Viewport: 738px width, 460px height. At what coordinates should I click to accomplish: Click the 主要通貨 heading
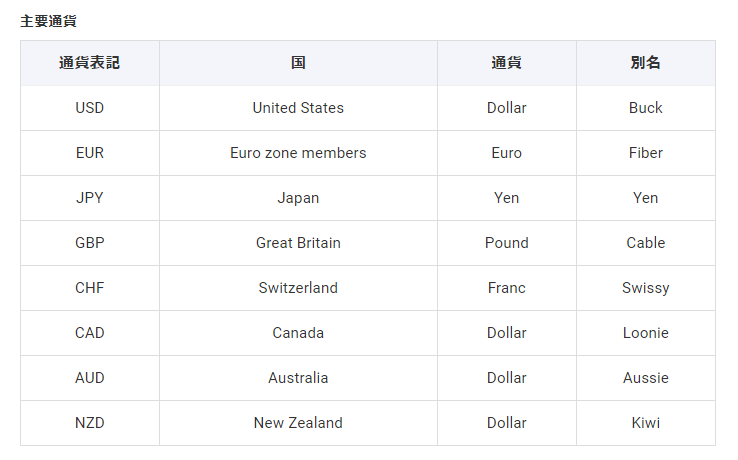pyautogui.click(x=48, y=21)
